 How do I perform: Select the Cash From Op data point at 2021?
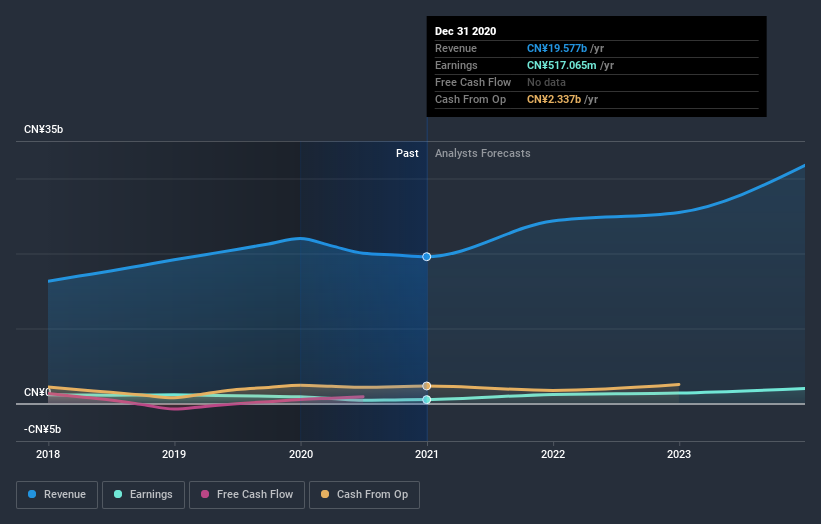point(427,386)
